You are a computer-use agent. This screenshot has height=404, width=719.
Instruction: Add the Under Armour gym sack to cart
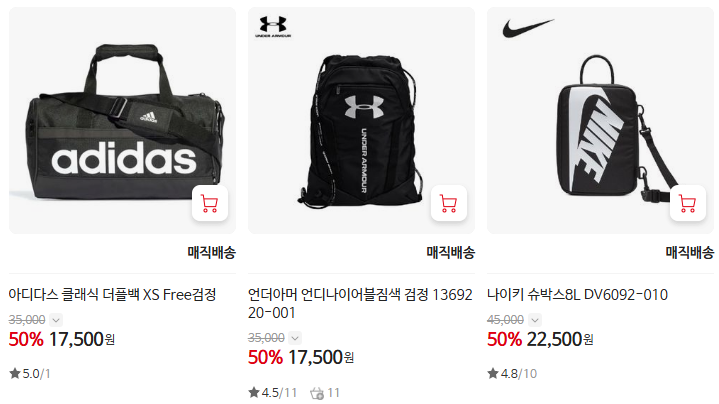pos(449,203)
